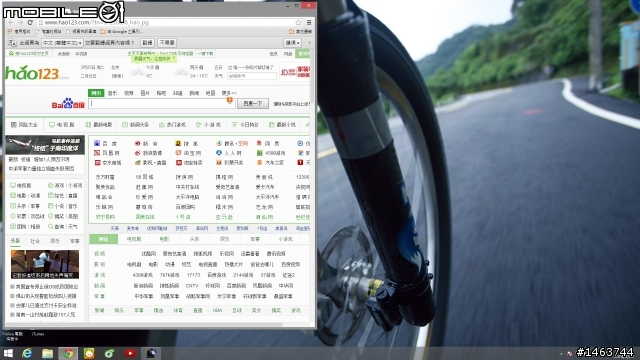Expand the 更多>> search options
Viewport: 640px width, 360px height.
[229, 93]
